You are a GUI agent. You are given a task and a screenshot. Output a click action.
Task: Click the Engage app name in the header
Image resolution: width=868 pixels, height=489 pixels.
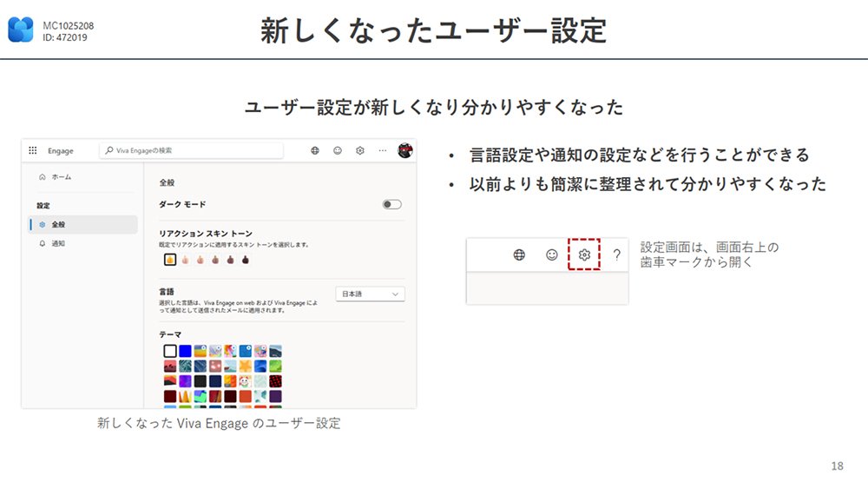point(61,150)
